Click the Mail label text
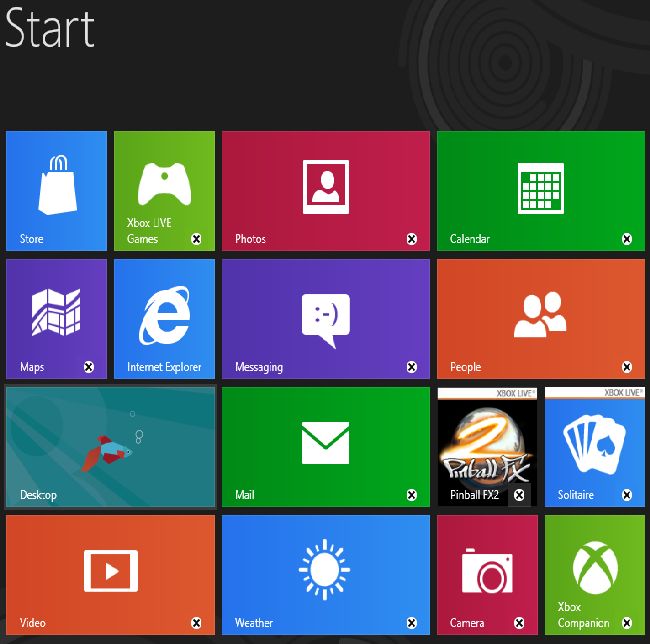 coord(245,495)
